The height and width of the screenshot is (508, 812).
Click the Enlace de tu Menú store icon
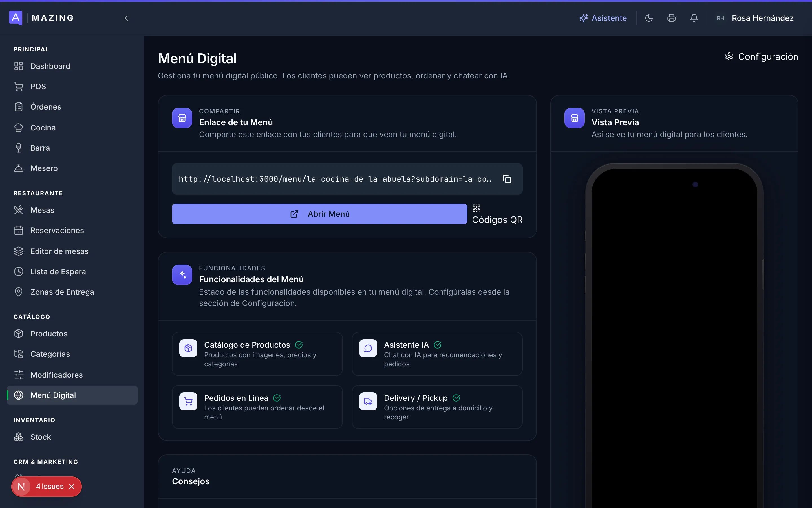(182, 118)
